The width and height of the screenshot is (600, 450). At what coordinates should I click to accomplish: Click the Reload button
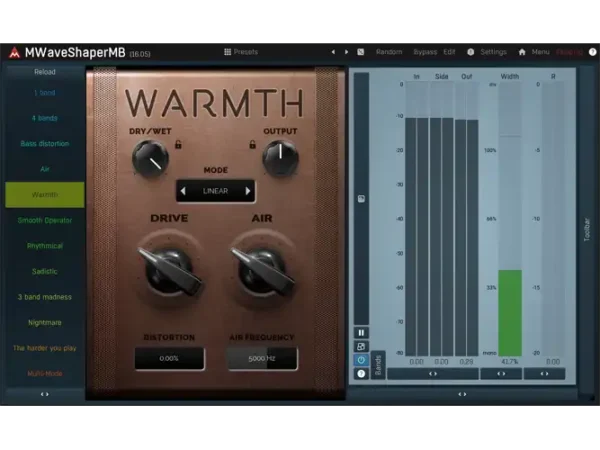click(45, 72)
